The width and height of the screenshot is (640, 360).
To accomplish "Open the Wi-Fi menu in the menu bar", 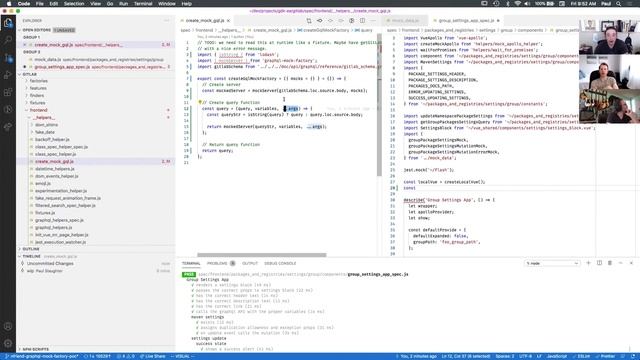I will point(517,4).
